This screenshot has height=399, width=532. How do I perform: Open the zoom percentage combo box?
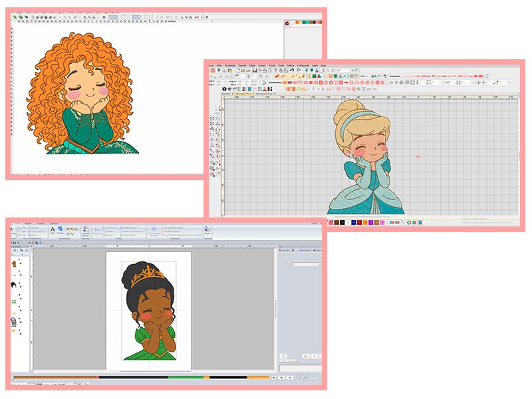pos(344,70)
